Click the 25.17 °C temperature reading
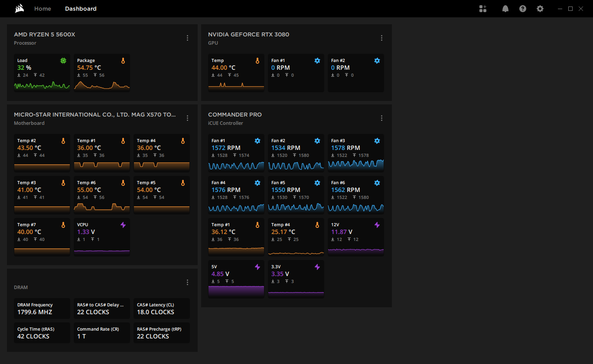Screen dimensions: 593x364 coord(283,232)
